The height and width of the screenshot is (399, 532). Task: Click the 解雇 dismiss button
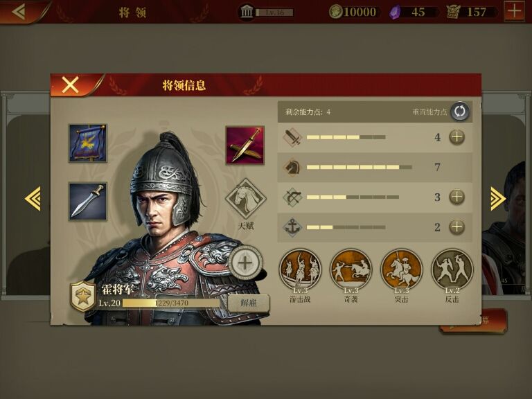249,303
